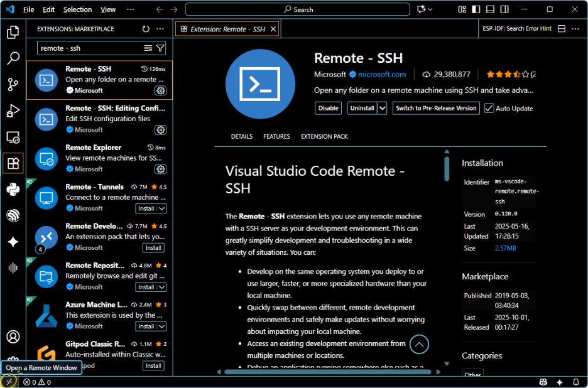
Task: Show errors and warnings in status bar
Action: click(x=36, y=382)
